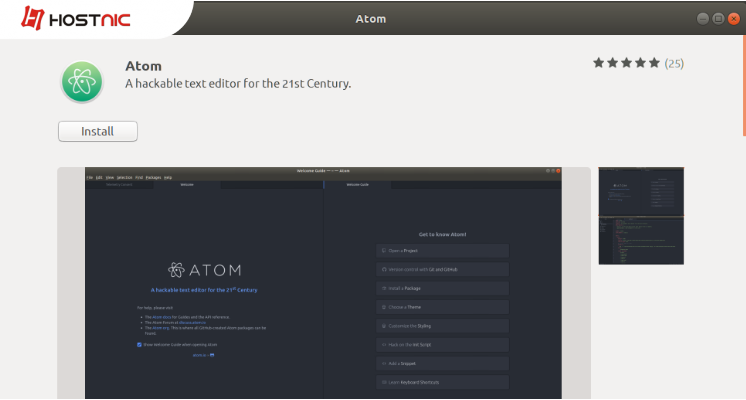Click 'Version control with Git and GitHub' in the screenshot

[442, 269]
